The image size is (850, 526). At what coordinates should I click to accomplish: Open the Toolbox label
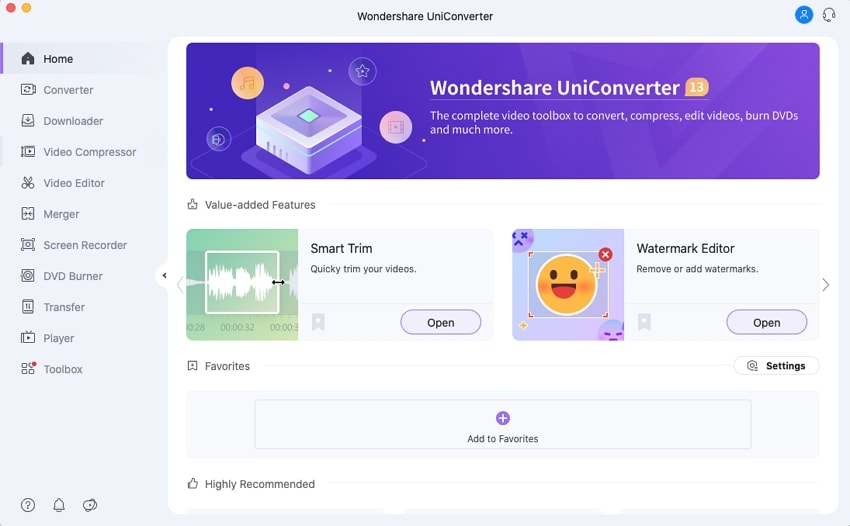click(x=63, y=369)
